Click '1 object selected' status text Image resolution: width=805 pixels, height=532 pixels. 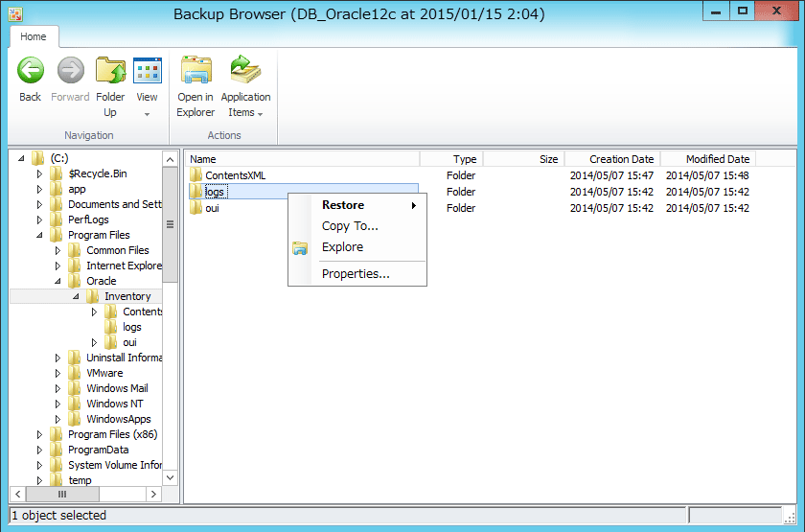pos(58,515)
